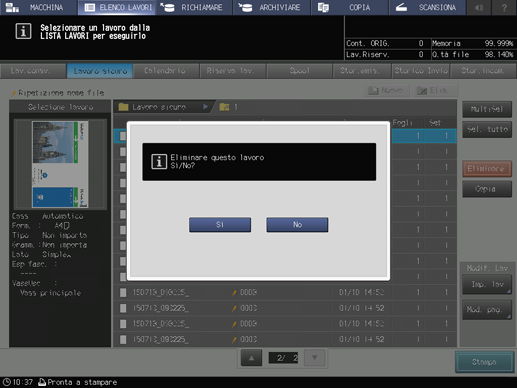Click the scanner icon in the SCANSIONA tab
Image resolution: width=517 pixels, height=388 pixels.
[x=401, y=7]
